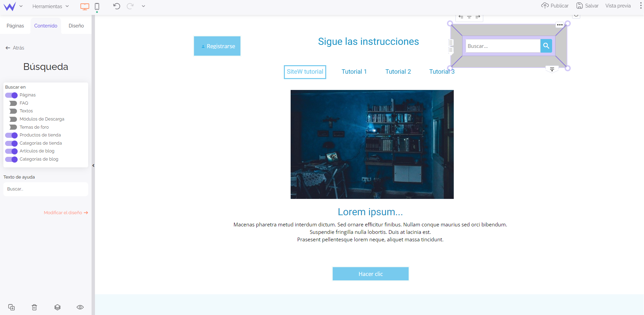Viewport: 644px width, 315px height.
Task: Click the Registrarse button on the page
Action: click(217, 46)
